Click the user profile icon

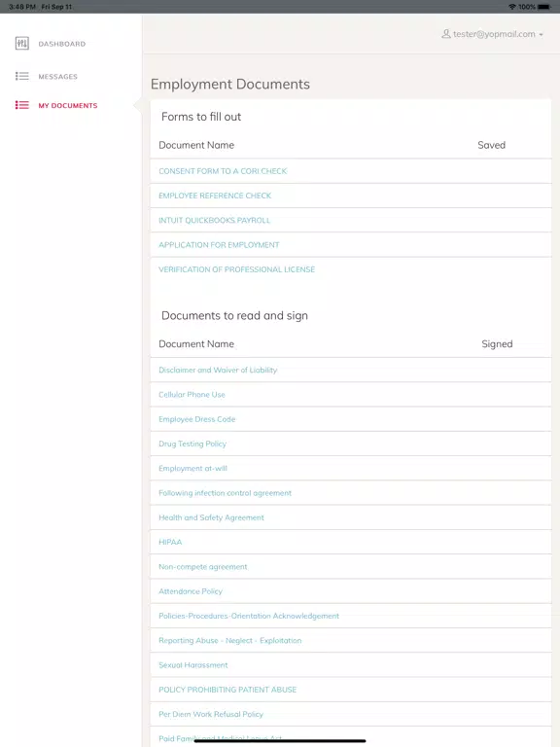click(x=445, y=34)
